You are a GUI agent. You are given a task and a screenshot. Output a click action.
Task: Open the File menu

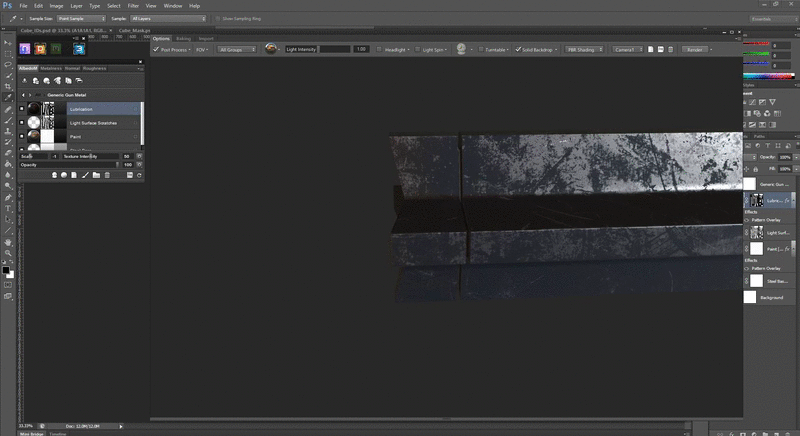point(23,6)
